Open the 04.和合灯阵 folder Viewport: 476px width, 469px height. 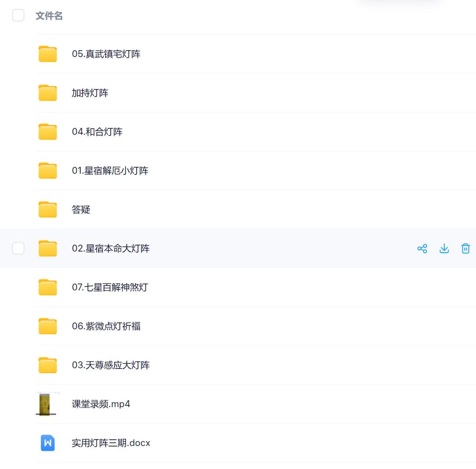98,132
